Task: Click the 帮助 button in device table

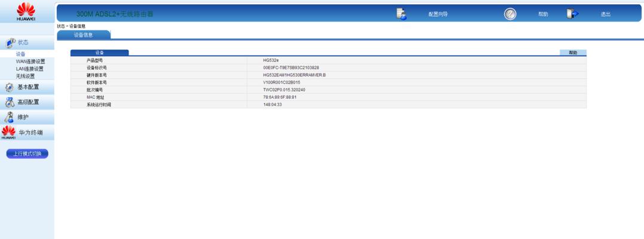Action: click(x=573, y=53)
